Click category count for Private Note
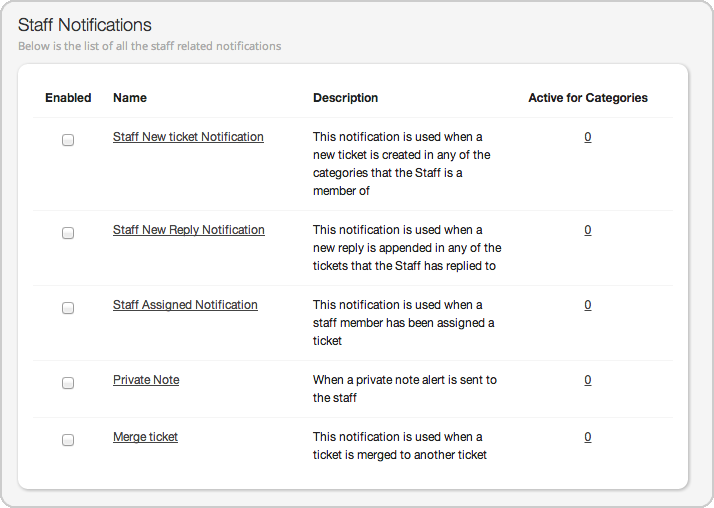Viewport: 714px width, 508px height. [588, 380]
